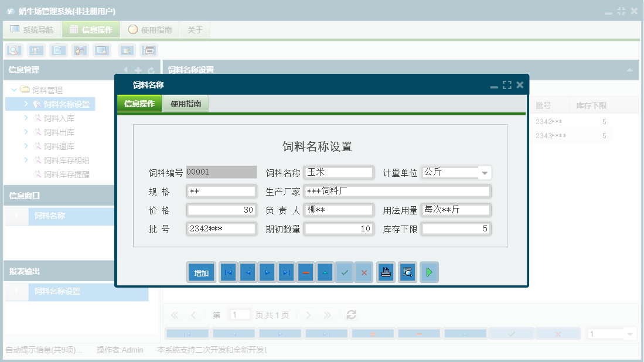Screen dimensions: 644x362
Task: Click the green play arrow icon
Action: (429, 272)
